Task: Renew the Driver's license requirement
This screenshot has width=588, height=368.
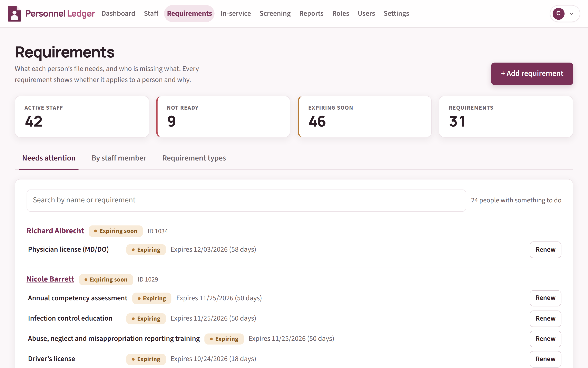Action: click(x=545, y=359)
